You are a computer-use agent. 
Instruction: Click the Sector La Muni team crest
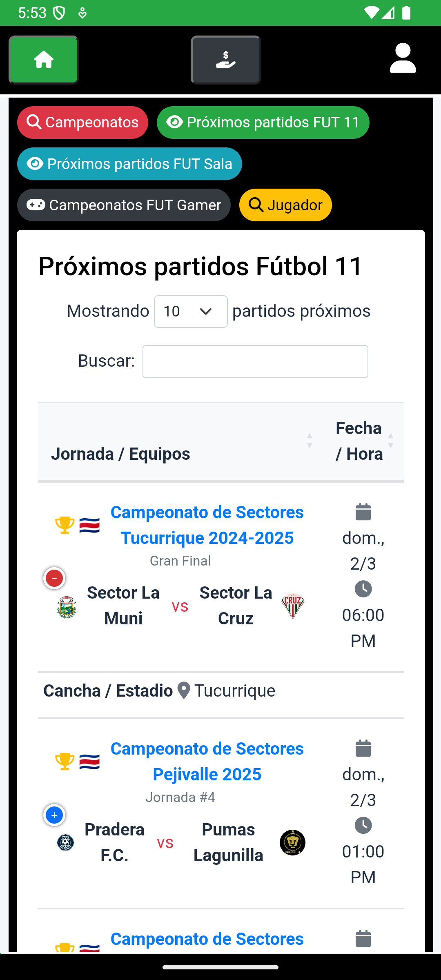click(x=67, y=607)
